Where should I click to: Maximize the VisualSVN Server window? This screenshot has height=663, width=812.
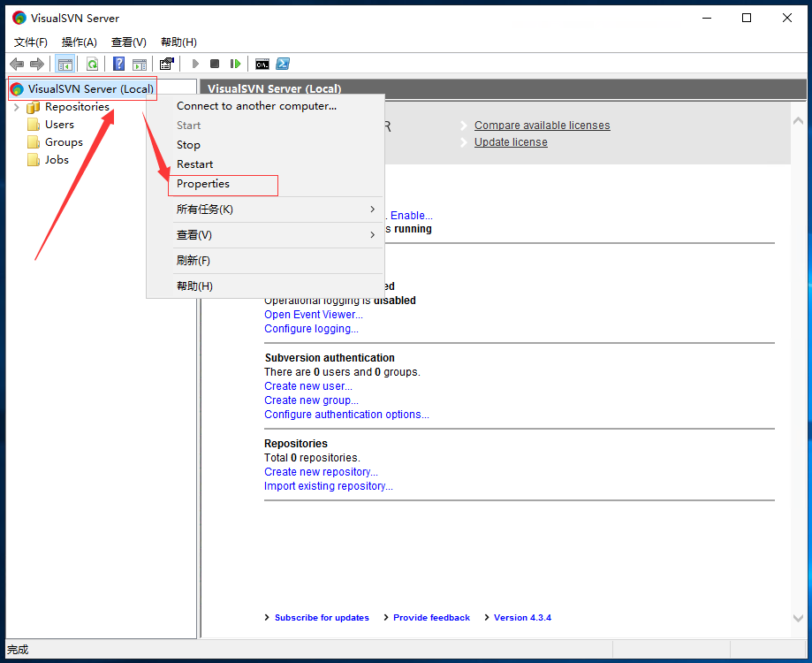pyautogui.click(x=747, y=19)
